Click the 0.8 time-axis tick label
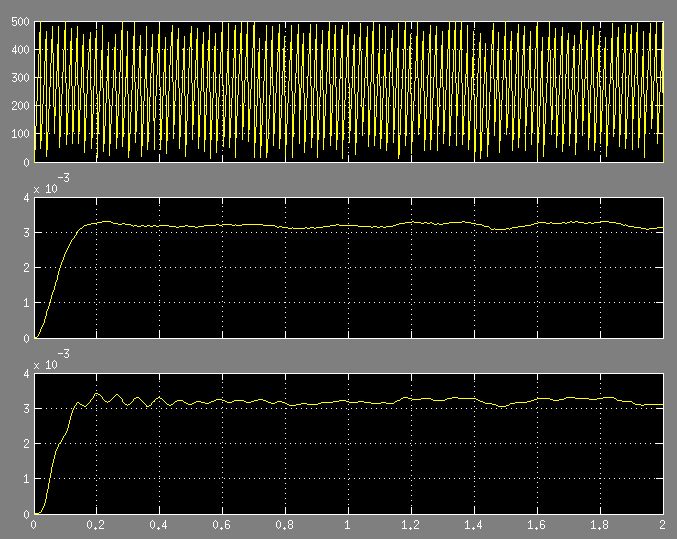The width and height of the screenshot is (677, 539). pos(285,525)
